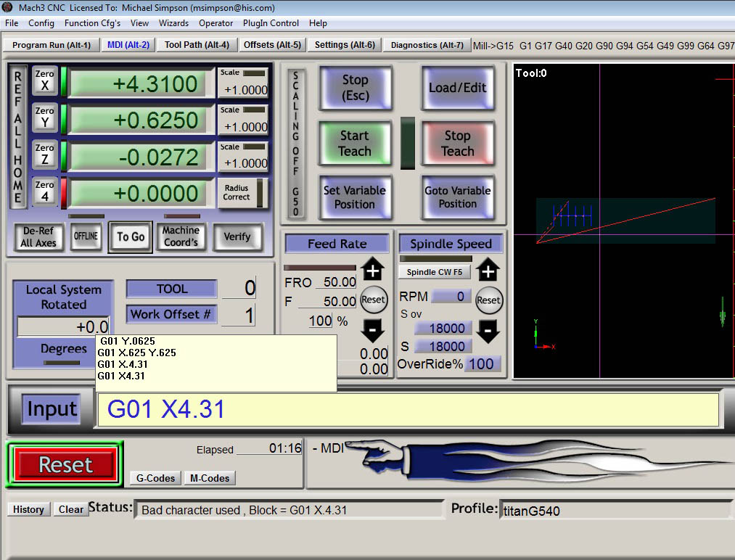Click Set Variable Position button

[x=355, y=197]
